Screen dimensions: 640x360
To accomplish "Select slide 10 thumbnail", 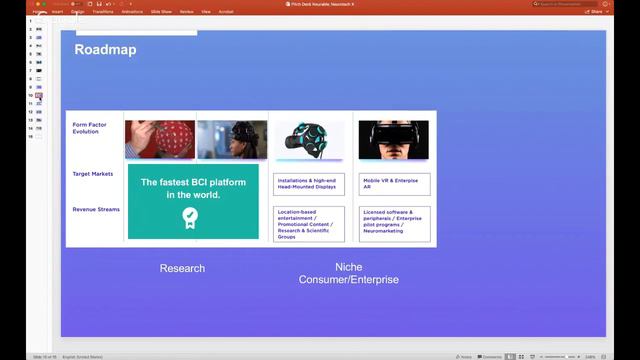I will [39, 95].
